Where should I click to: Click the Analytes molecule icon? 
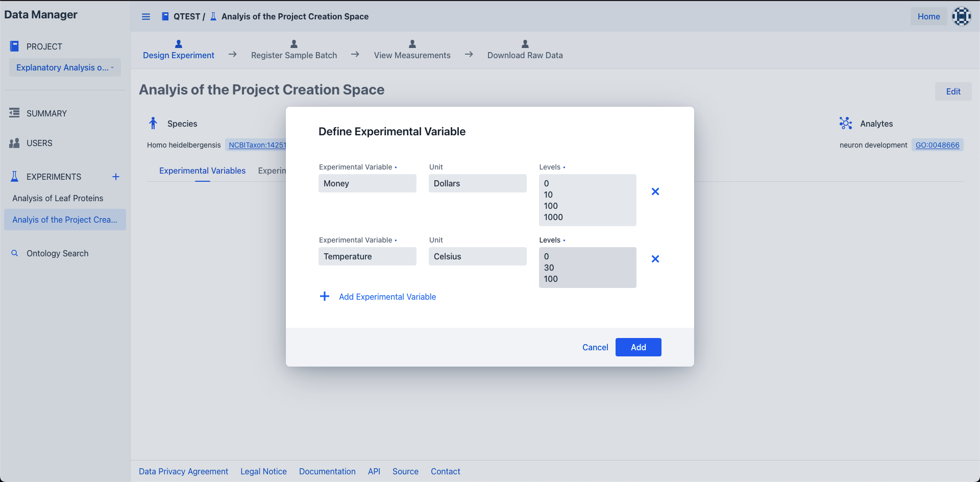point(846,123)
